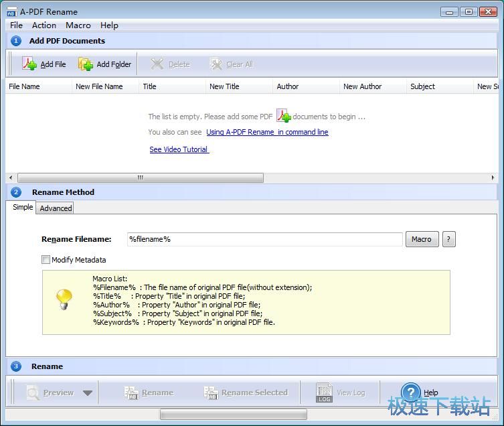Click the '?' button next to Macro
Screen dimensions: 504x426
coord(449,239)
